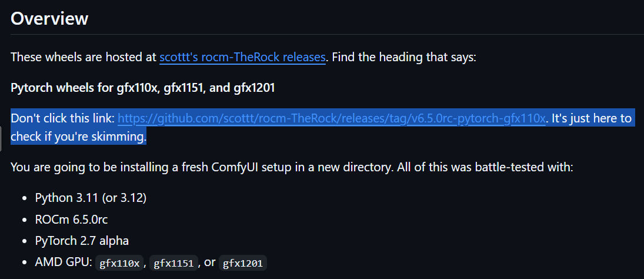Click the PyTorch 2.7 alpha list item

pyautogui.click(x=81, y=241)
